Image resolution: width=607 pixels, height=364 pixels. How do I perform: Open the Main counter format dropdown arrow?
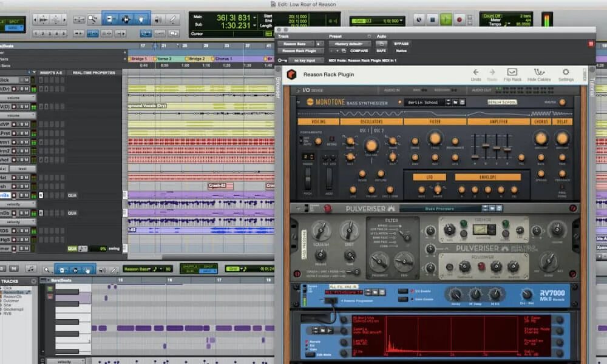coord(254,18)
